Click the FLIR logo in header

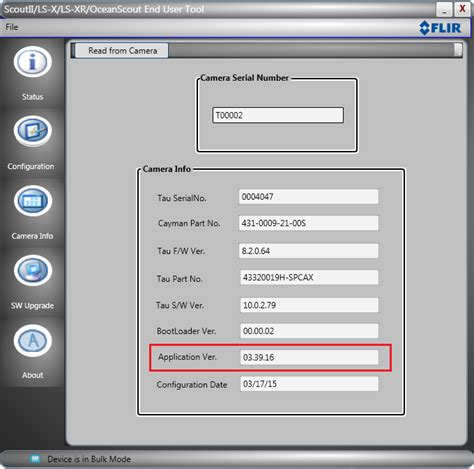[x=440, y=28]
